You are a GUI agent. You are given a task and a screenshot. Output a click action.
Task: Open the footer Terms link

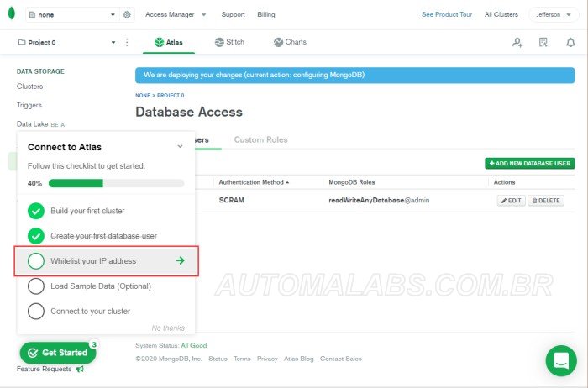pos(242,359)
